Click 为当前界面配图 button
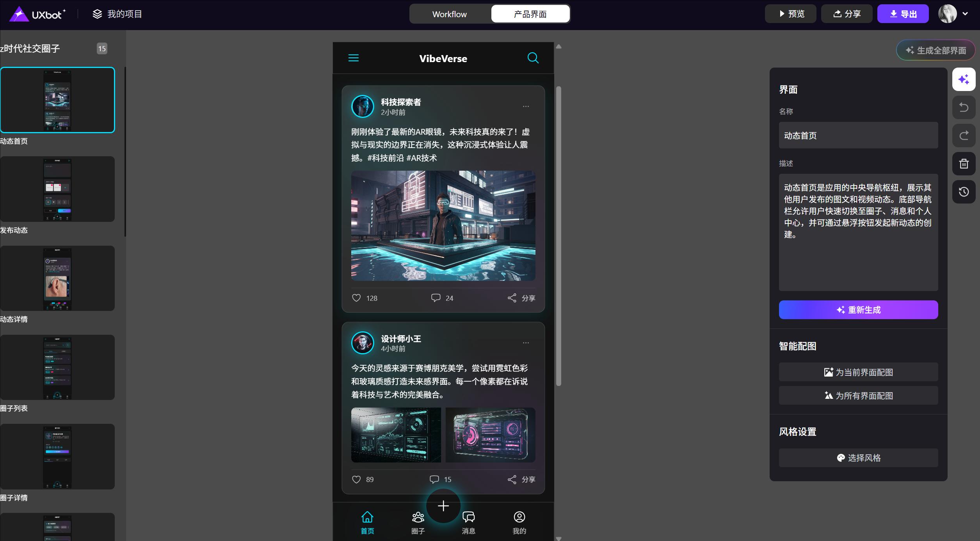980x541 pixels. click(x=858, y=372)
